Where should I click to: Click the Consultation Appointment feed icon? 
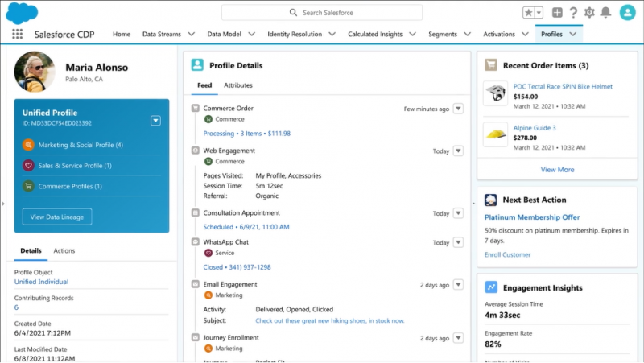point(196,212)
